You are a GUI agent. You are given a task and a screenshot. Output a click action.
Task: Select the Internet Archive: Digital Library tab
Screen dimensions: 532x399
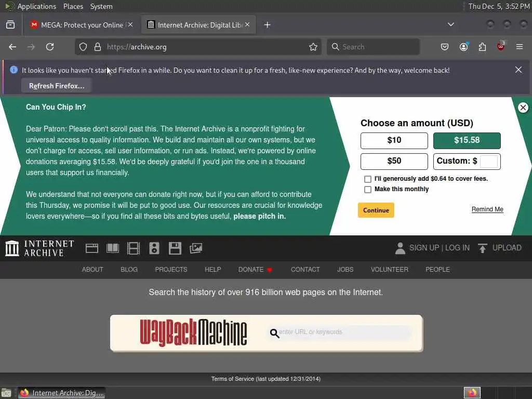pyautogui.click(x=198, y=25)
